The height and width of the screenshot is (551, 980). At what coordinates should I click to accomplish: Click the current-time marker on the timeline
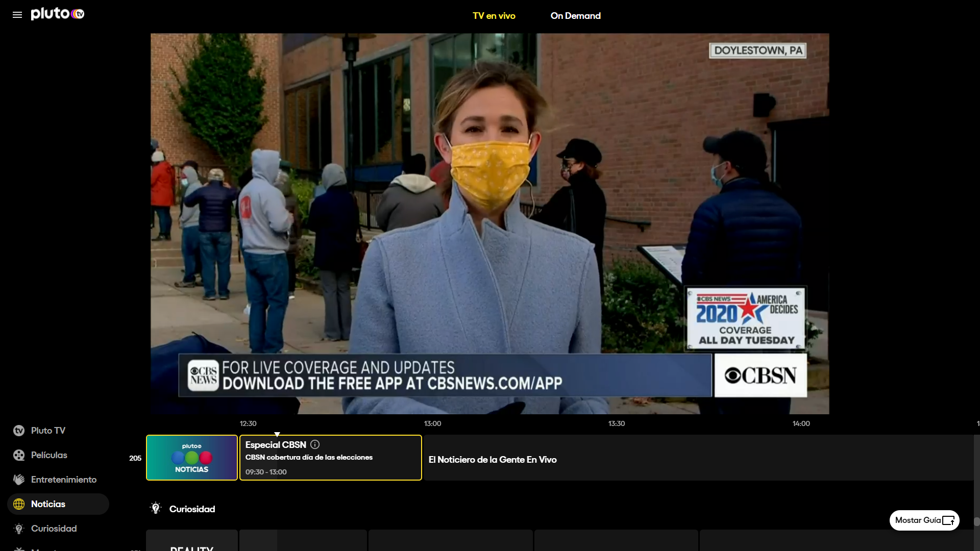277,434
